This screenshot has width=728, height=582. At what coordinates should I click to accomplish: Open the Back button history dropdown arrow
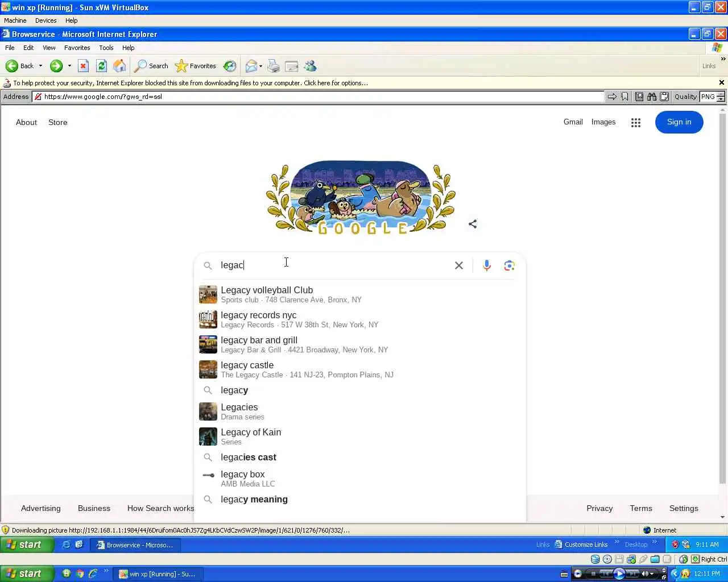pos(40,66)
